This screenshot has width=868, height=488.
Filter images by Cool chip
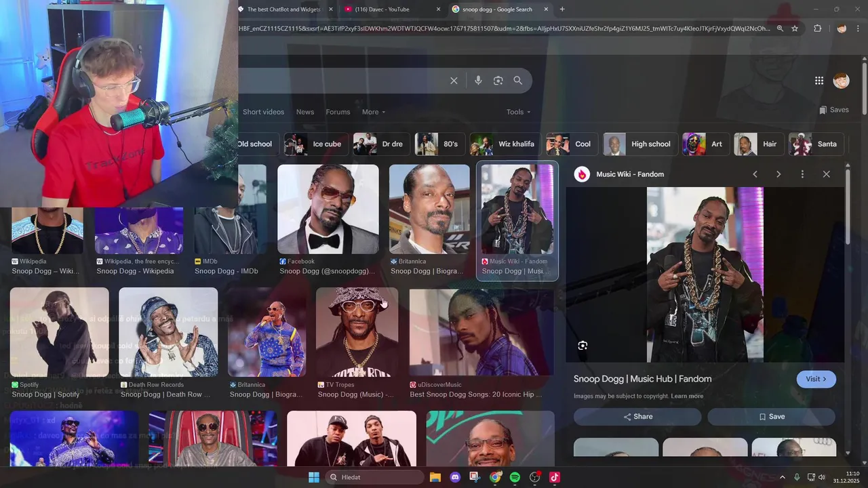(572, 144)
